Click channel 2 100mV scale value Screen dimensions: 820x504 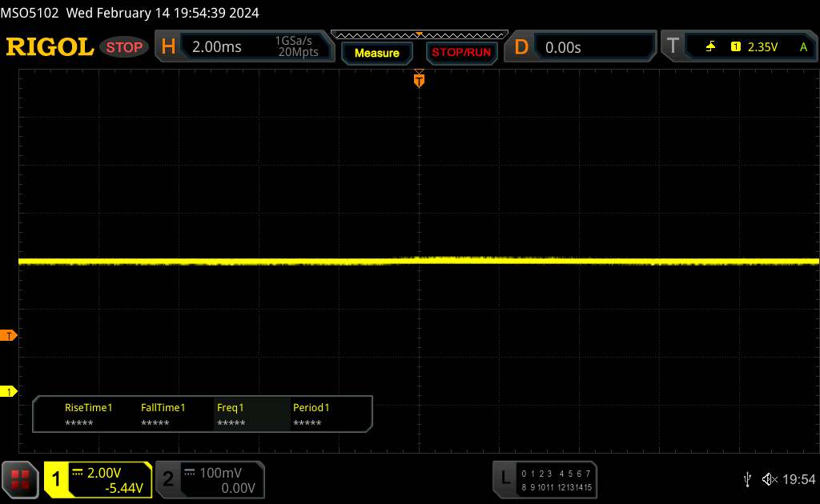(x=221, y=473)
